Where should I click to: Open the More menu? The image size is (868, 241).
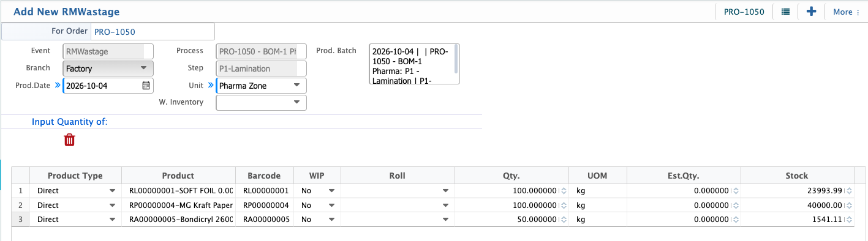(846, 12)
